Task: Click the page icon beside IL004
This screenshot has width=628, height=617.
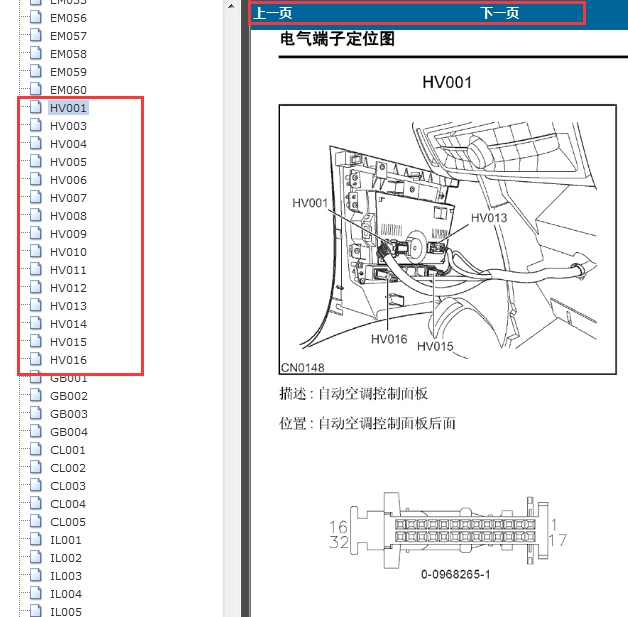Action: (x=36, y=593)
